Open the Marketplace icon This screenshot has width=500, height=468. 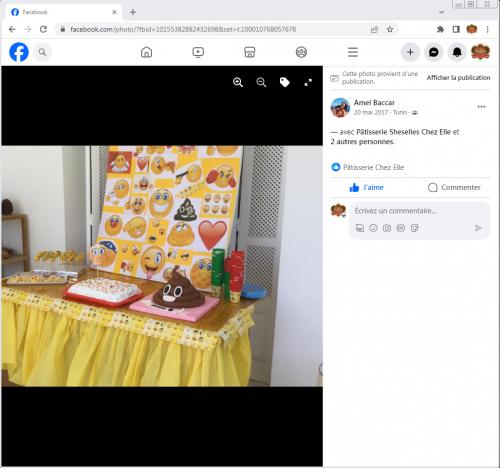(x=250, y=52)
